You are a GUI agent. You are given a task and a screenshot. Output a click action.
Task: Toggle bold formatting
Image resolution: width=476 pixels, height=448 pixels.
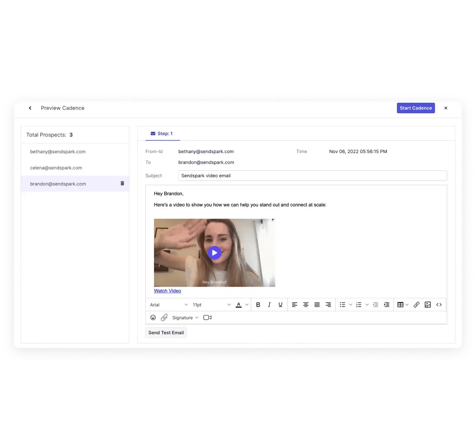tap(258, 304)
